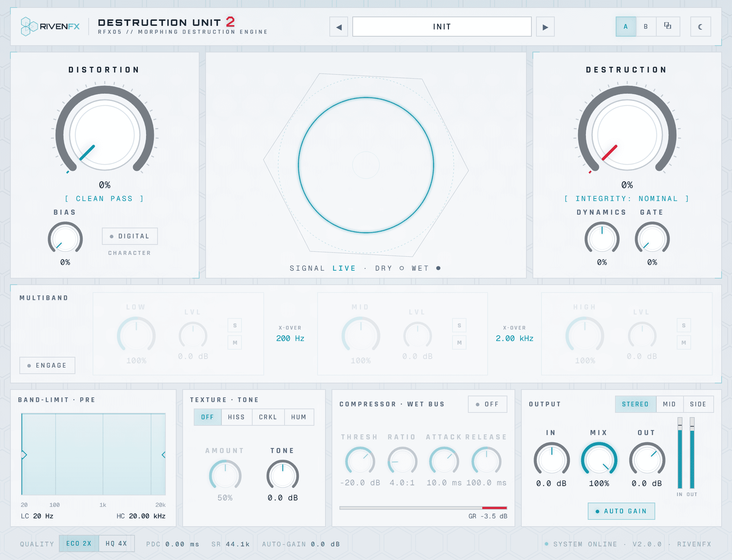Mute the High band
This screenshot has width=732, height=560.
684,342
